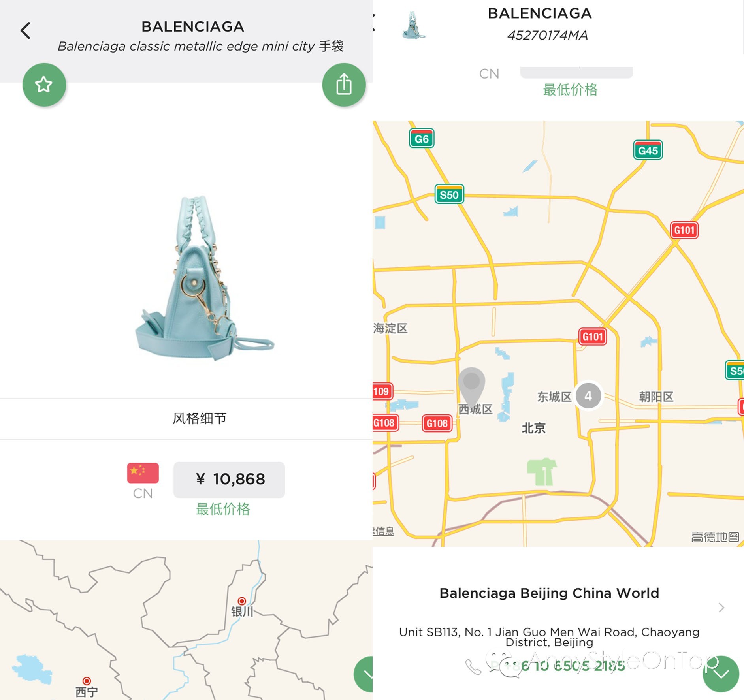The height and width of the screenshot is (700, 744).
Task: Open the 风格细节 section
Action: click(200, 418)
